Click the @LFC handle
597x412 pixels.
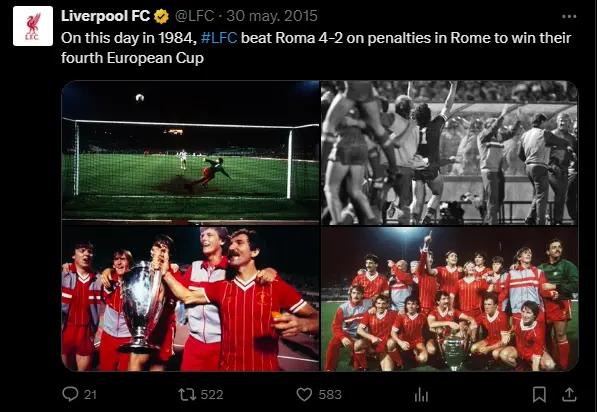click(x=194, y=16)
